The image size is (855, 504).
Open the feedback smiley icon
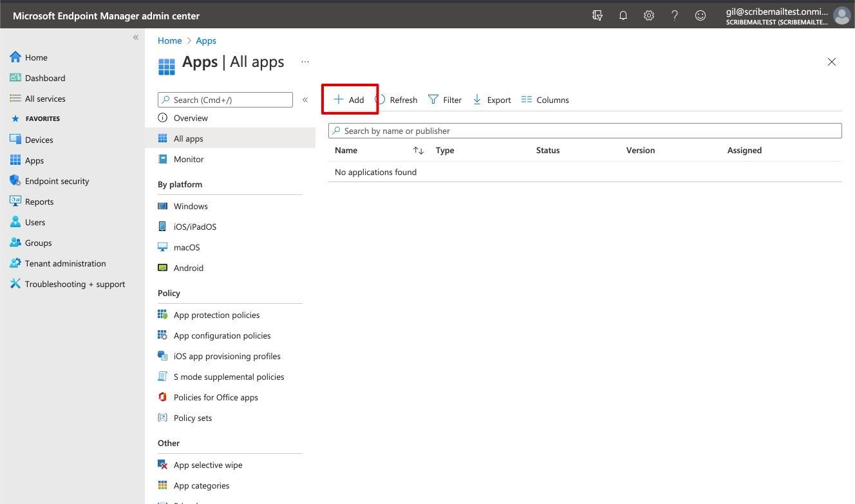pyautogui.click(x=700, y=15)
